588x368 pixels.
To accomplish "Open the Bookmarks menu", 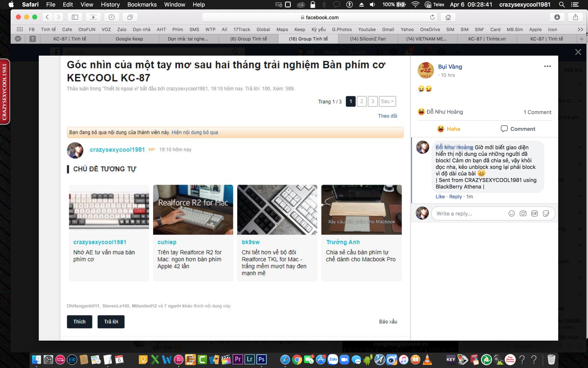I will (142, 4).
